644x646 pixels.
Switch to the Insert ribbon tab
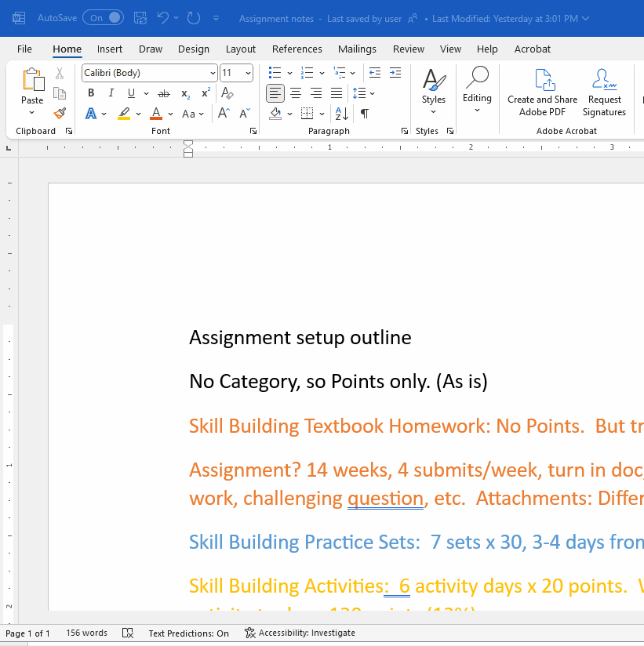tap(110, 49)
